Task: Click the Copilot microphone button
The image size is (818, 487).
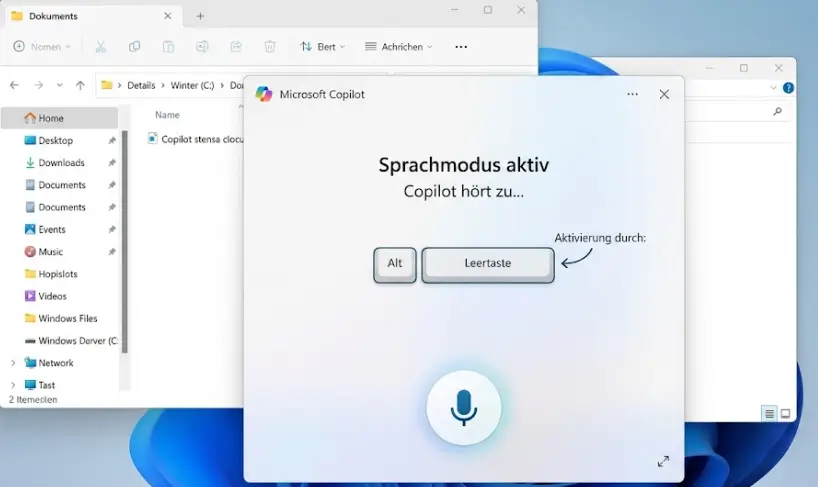Action: coord(463,408)
